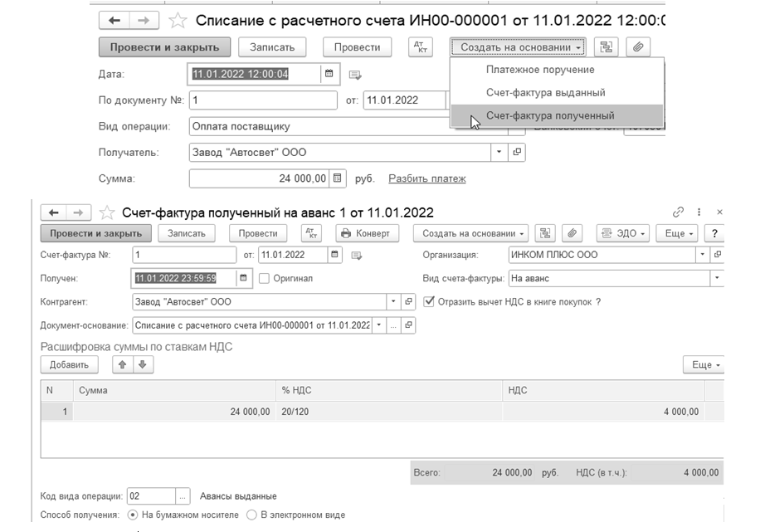The width and height of the screenshot is (765, 532).
Task: Click Провести и закрыть in Счет-фактура window
Action: coord(96,233)
